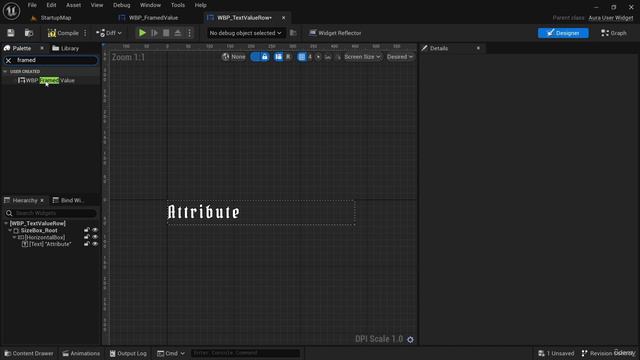Click the Search Widgets field in Hierarchy

(x=51, y=213)
